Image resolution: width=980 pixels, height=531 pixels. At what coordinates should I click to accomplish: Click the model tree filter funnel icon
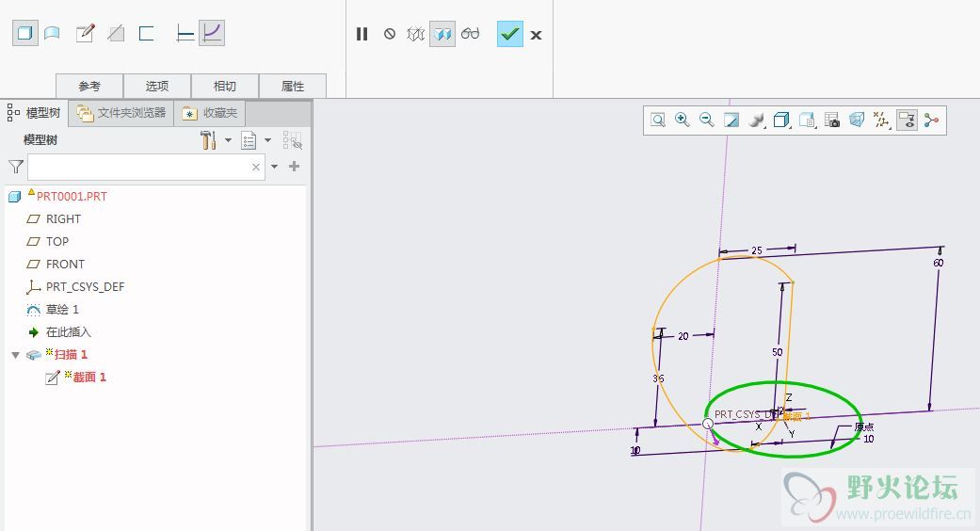[x=16, y=167]
